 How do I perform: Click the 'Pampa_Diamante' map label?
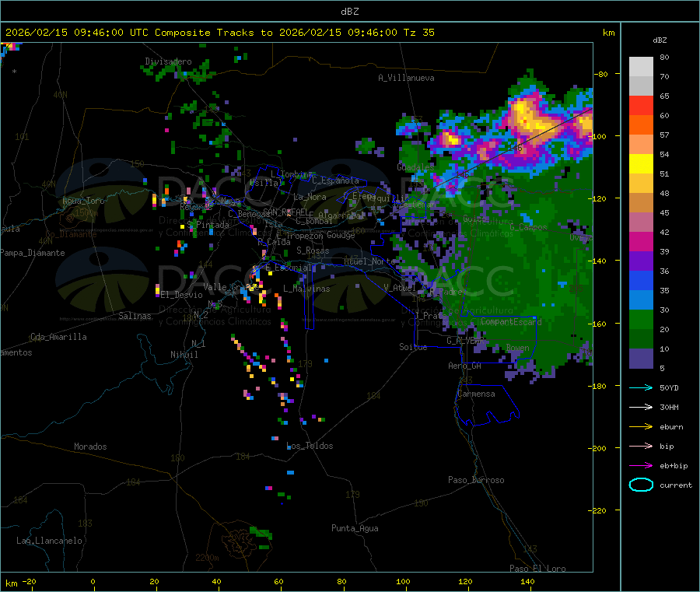pyautogui.click(x=33, y=253)
